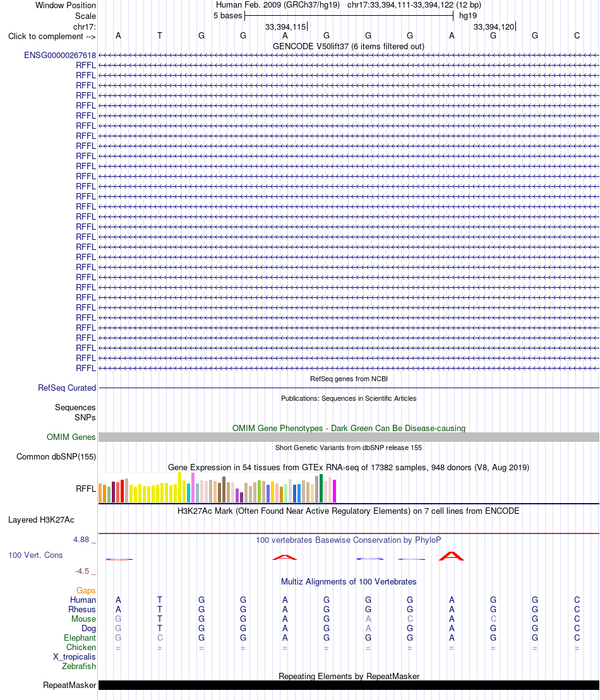This screenshot has height=700, width=600.
Task: Click the 'SNPs' publications label
Action: 85,417
